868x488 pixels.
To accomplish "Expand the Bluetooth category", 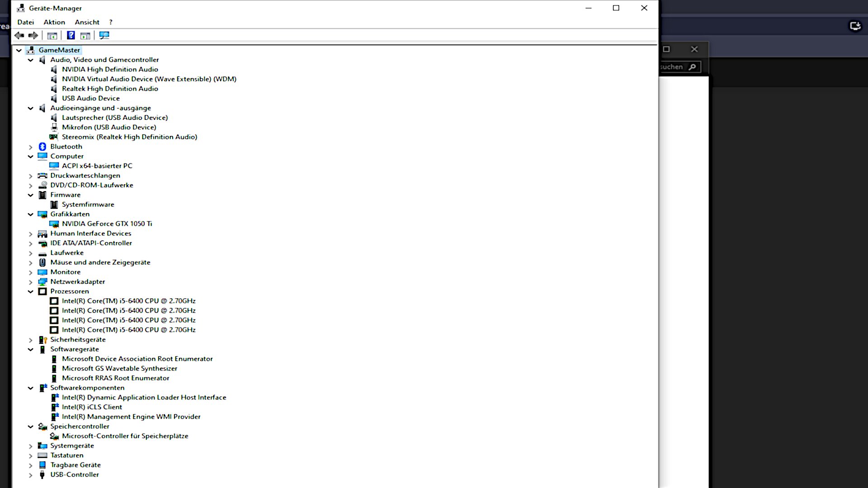I will pyautogui.click(x=30, y=147).
